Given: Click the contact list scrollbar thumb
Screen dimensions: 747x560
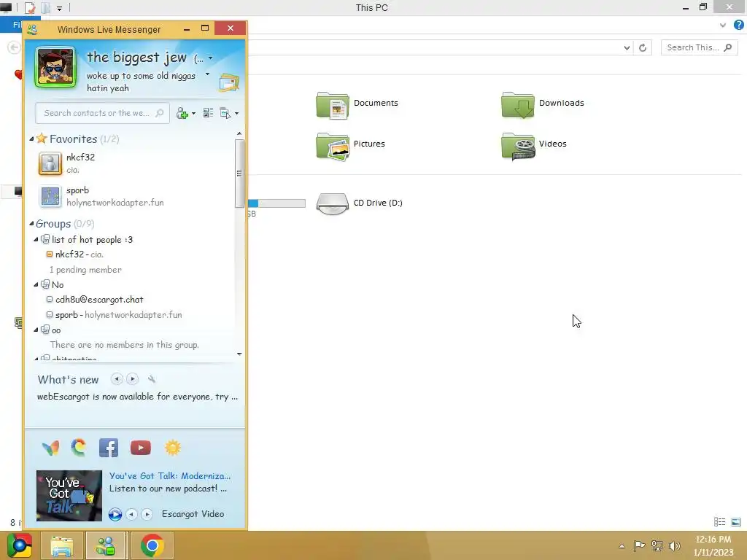Looking at the screenshot, I should (x=239, y=174).
